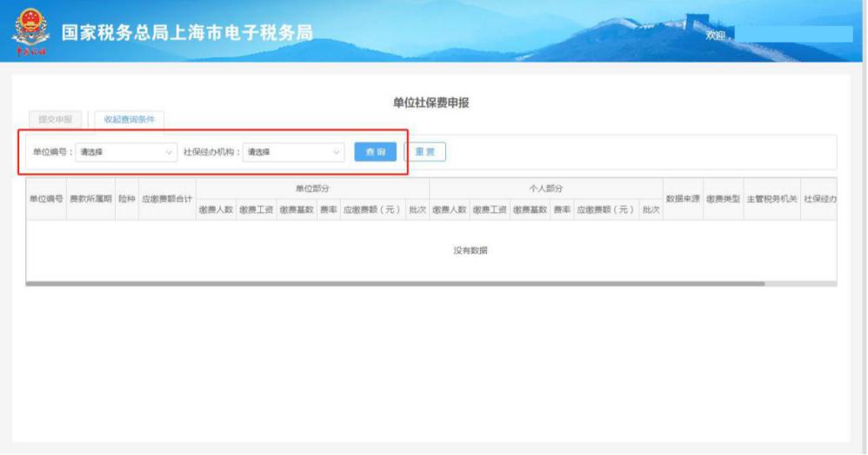Click the 欢迎 welcome text in header
This screenshot has width=868, height=455.
(x=718, y=36)
